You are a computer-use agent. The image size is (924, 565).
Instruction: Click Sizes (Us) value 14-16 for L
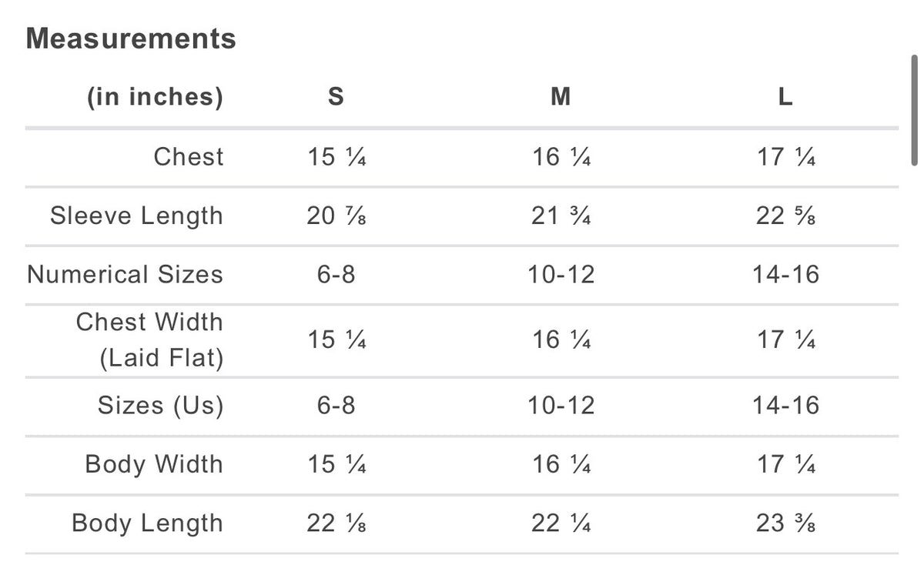(x=786, y=406)
